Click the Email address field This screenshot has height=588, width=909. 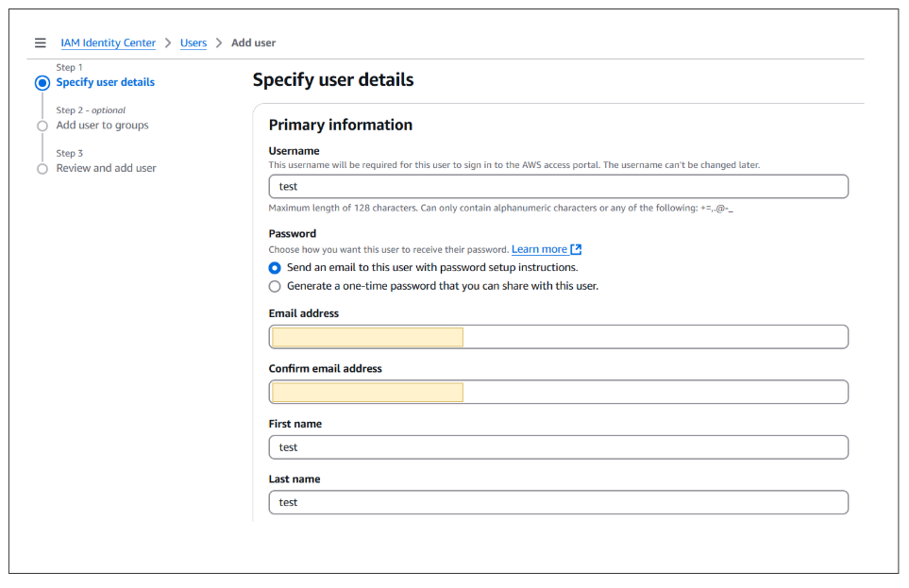coord(558,337)
